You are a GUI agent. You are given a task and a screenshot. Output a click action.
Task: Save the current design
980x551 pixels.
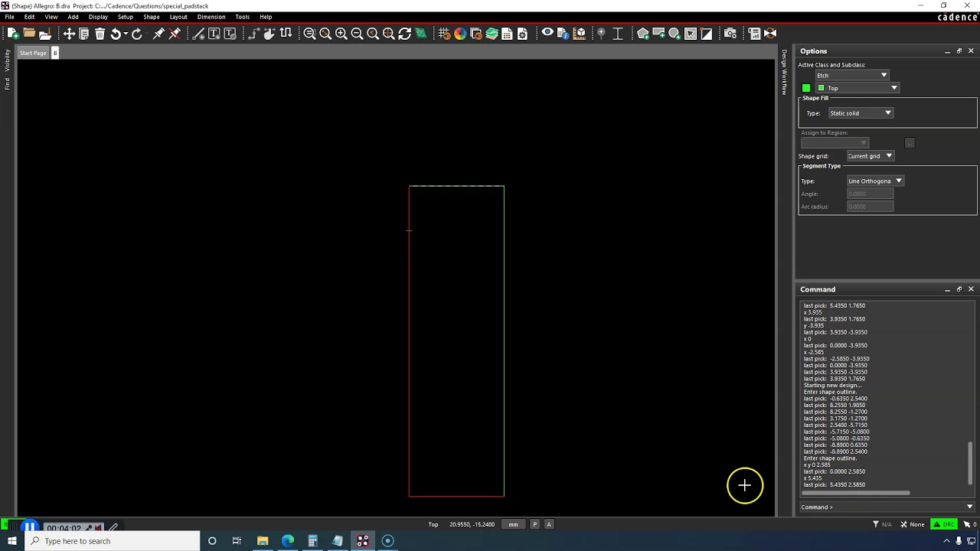45,34
